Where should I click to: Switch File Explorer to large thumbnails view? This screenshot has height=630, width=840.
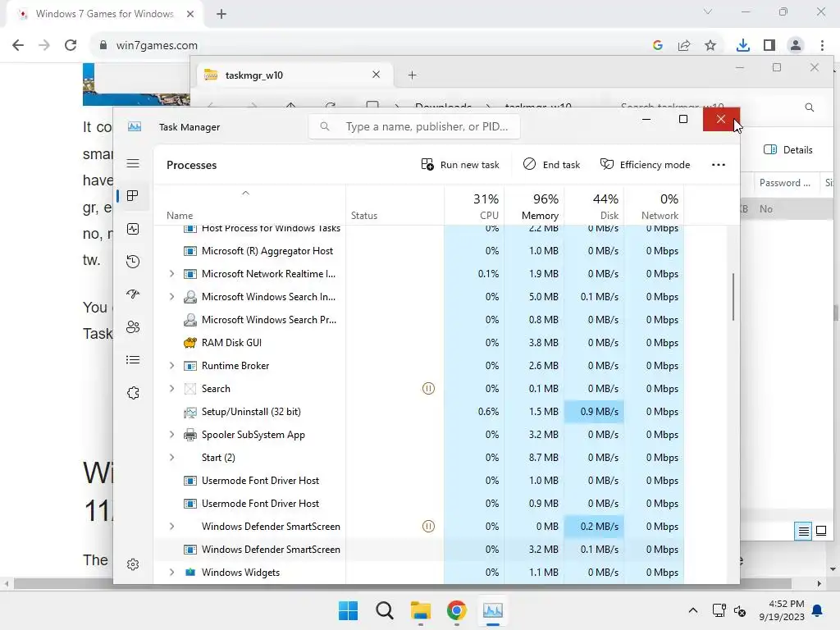[x=821, y=532]
